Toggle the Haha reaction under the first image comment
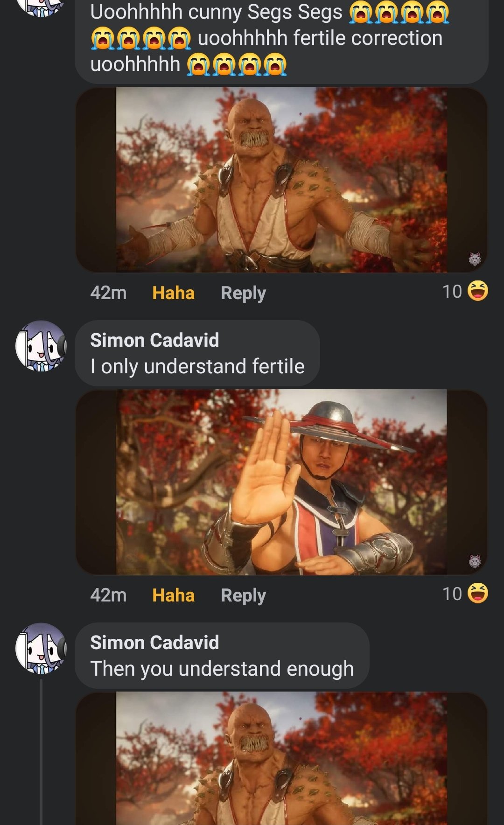Image resolution: width=504 pixels, height=825 pixels. [x=173, y=293]
